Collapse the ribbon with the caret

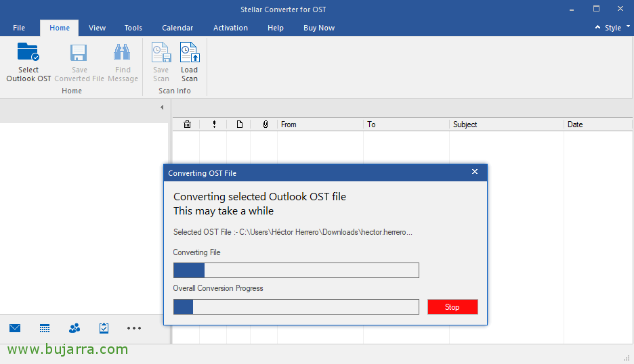[x=597, y=27]
